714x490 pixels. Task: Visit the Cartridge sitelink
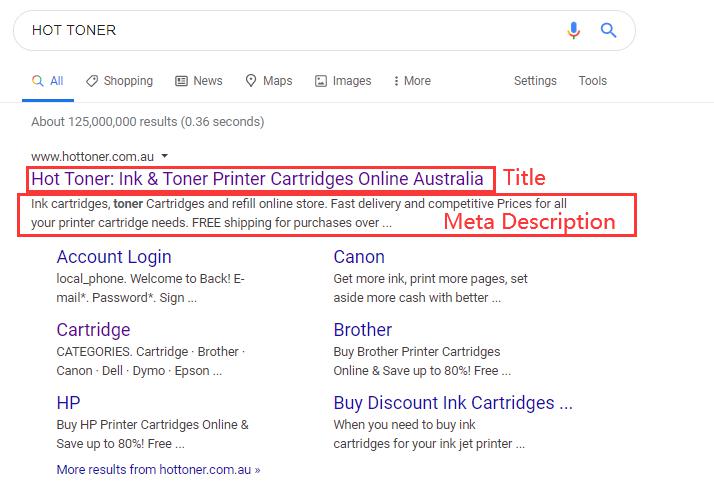(x=93, y=330)
